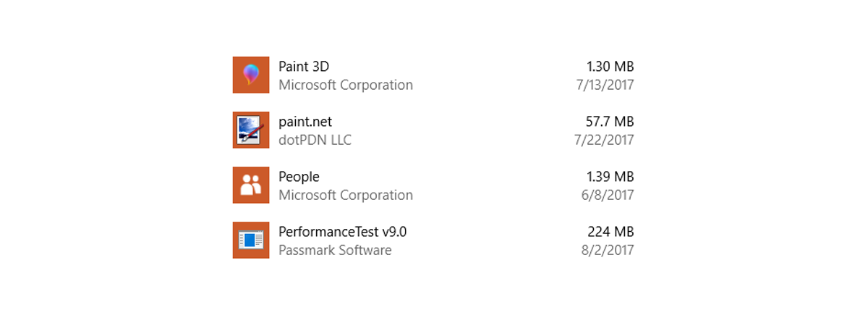Click Microsoft Corporation under Paint 3D
Image resolution: width=868 pixels, height=326 pixels.
(346, 85)
